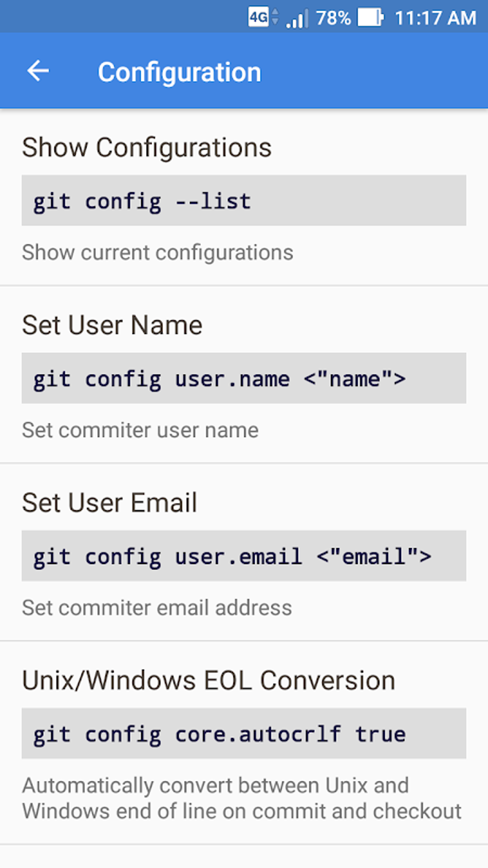Tap the signal strength bars icon
The width and height of the screenshot is (488, 868).
point(297,19)
